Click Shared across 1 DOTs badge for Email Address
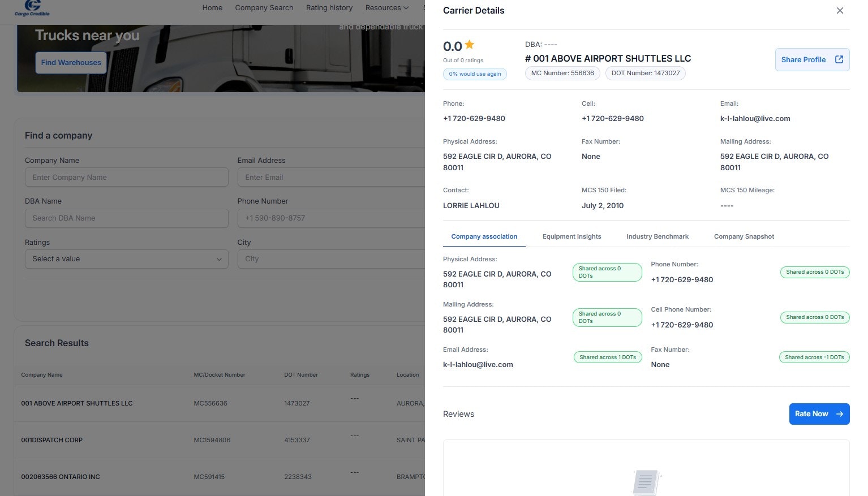Image resolution: width=868 pixels, height=496 pixels. tap(608, 357)
